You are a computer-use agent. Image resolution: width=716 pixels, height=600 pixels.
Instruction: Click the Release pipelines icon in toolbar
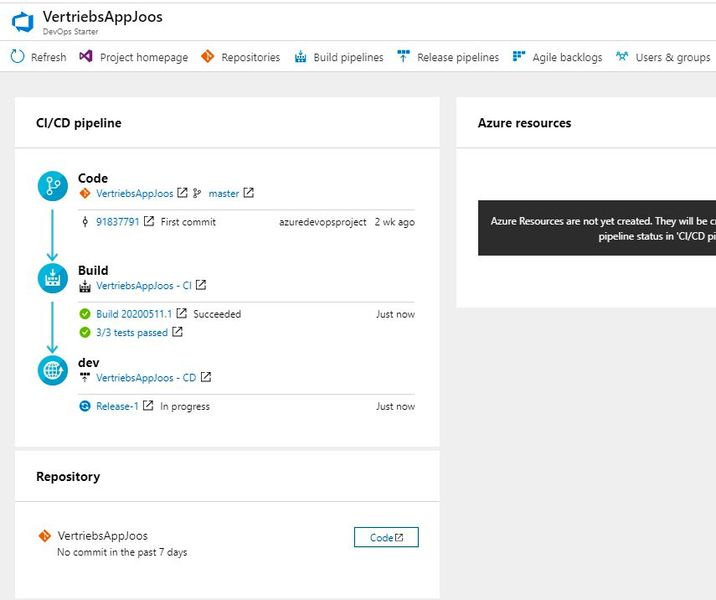403,56
